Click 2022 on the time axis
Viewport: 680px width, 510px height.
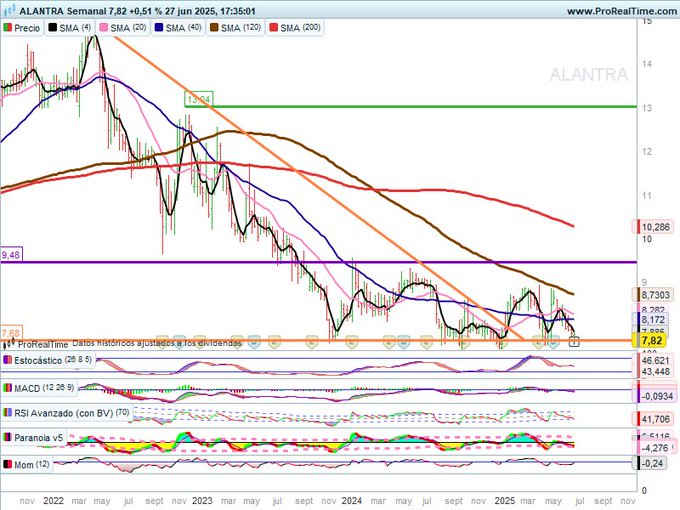[x=54, y=500]
